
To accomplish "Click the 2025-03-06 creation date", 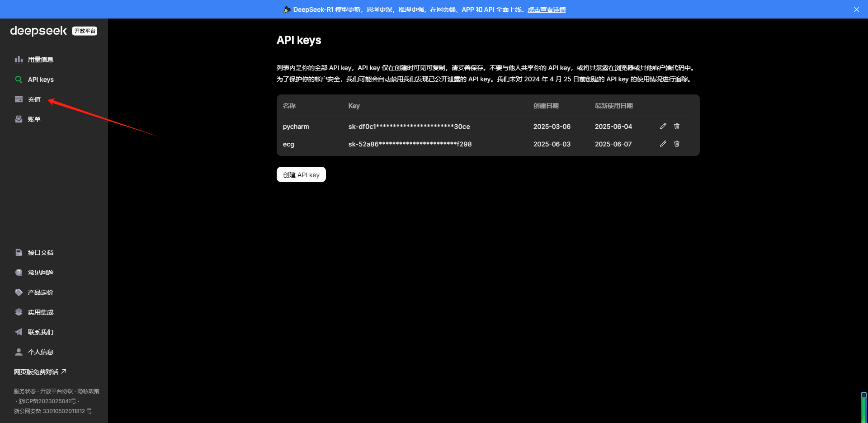I will 552,127.
